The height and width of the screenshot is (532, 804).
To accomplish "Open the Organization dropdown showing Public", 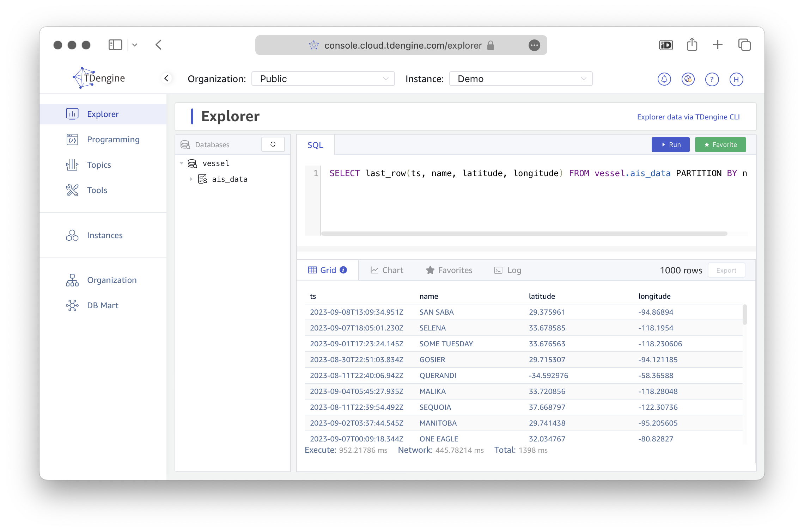I will click(323, 79).
